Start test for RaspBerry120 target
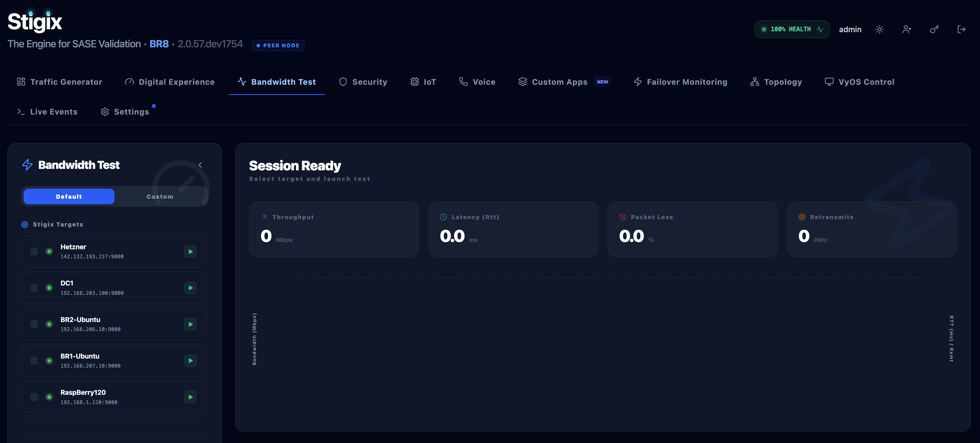Image resolution: width=980 pixels, height=443 pixels. point(190,397)
